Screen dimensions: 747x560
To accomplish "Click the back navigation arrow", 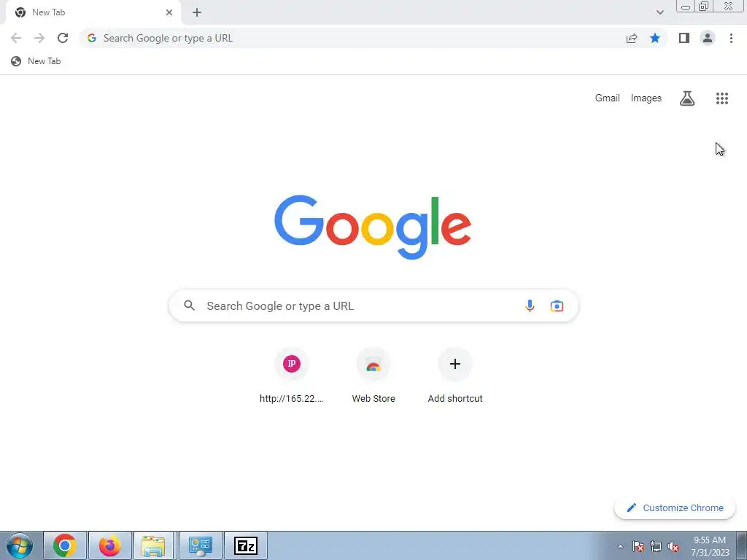I will [16, 38].
